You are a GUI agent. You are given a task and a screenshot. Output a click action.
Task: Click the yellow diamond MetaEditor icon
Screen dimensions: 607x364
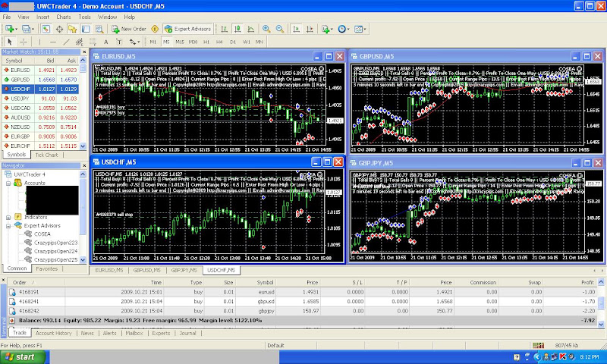[x=155, y=29]
